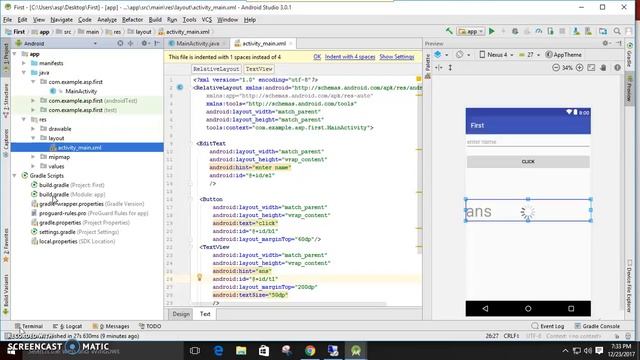The width and height of the screenshot is (640, 360).
Task: Click the expand vertically icon in Preview
Action: point(450,68)
